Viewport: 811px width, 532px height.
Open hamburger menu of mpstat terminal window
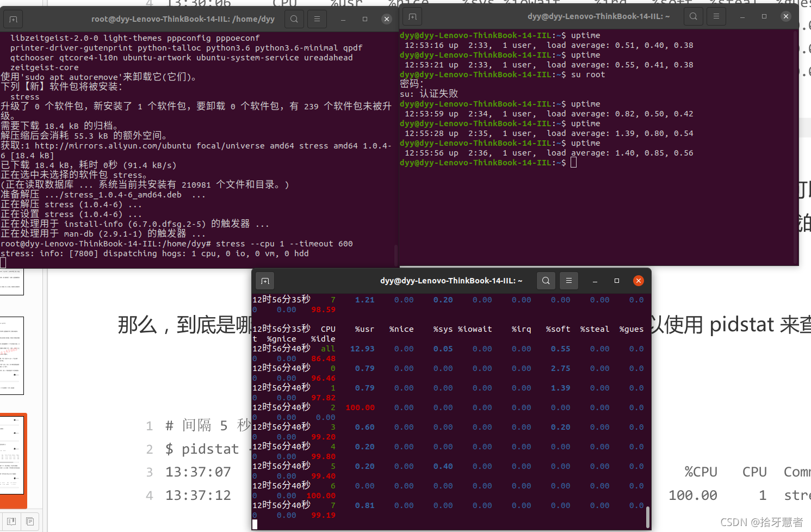568,281
